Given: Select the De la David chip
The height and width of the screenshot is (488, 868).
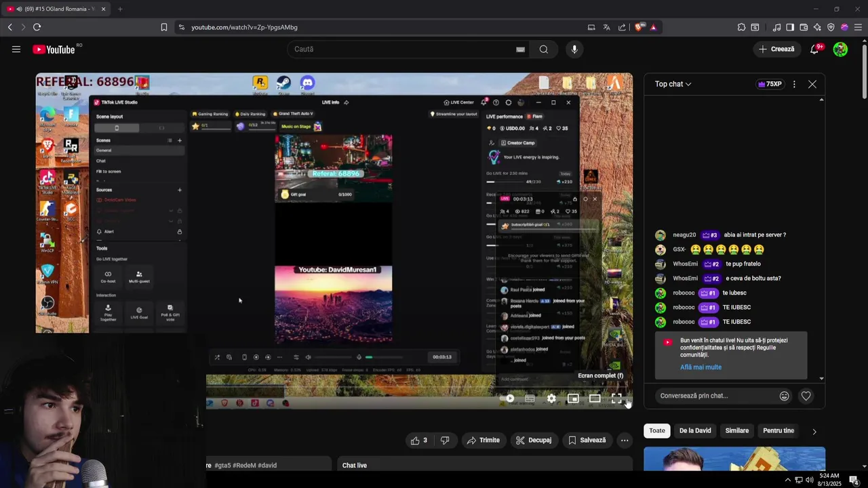Looking at the screenshot, I should [x=695, y=430].
